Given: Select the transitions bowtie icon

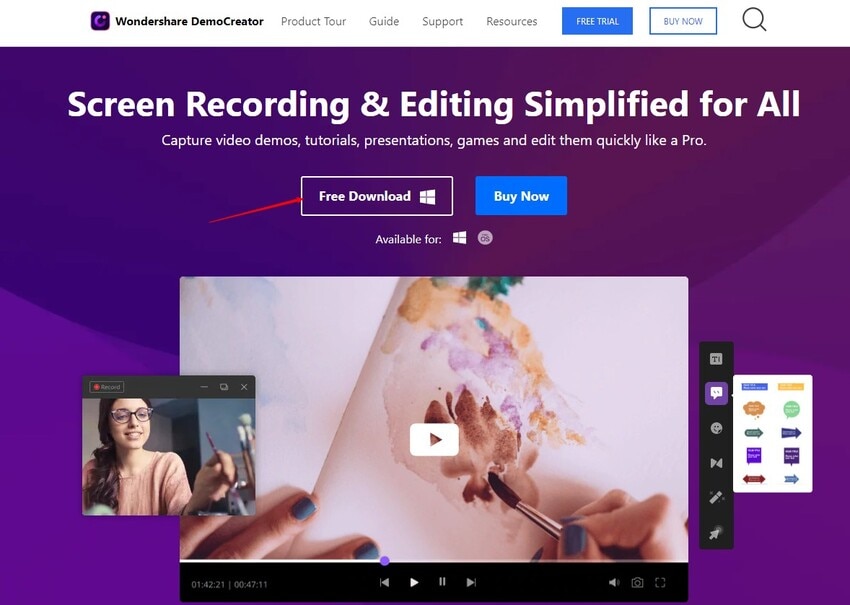Looking at the screenshot, I should tap(716, 463).
